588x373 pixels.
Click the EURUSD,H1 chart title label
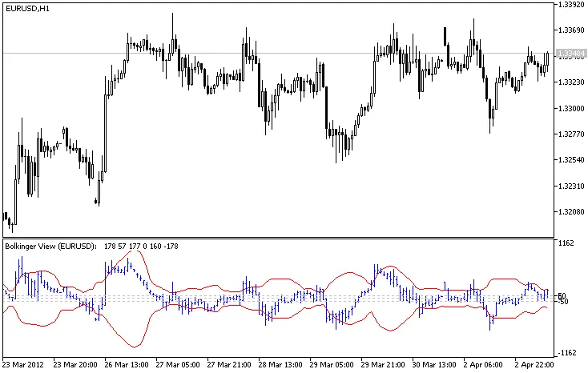(26, 8)
